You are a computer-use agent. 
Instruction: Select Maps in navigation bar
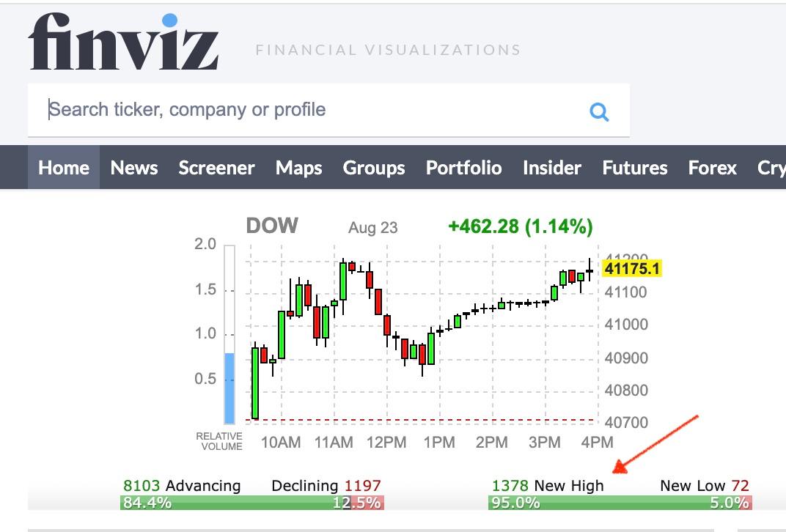(x=298, y=168)
